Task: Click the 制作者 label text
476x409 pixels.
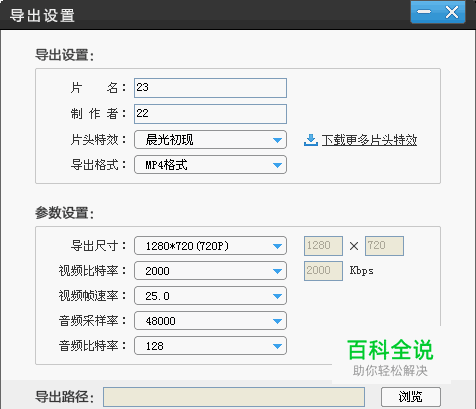Action: [x=98, y=114]
